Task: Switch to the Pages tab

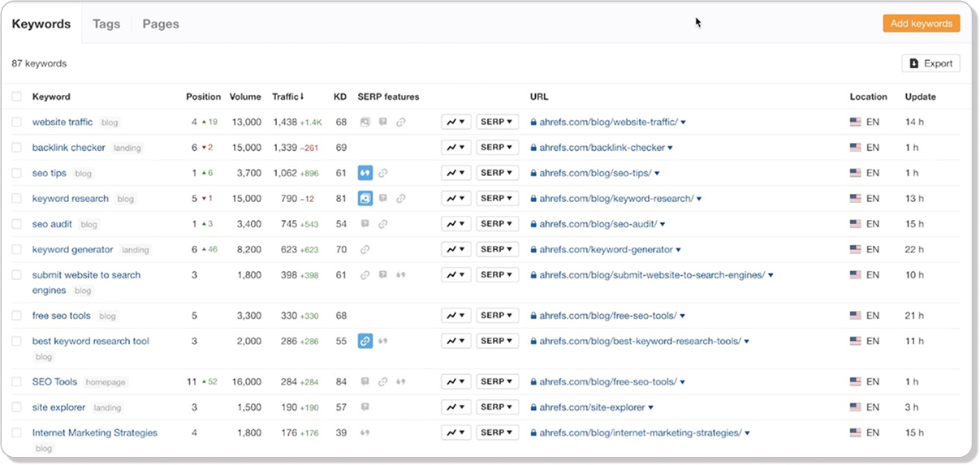Action: 161,24
